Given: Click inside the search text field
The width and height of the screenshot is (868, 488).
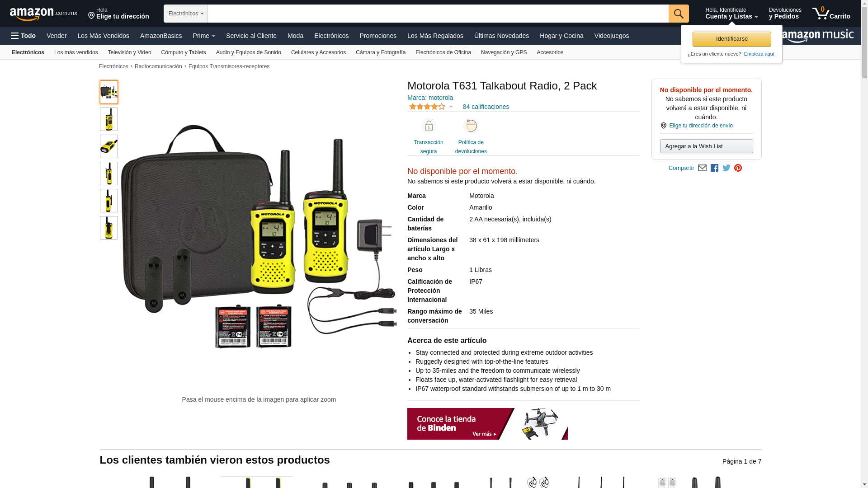Looking at the screenshot, I should pyautogui.click(x=438, y=14).
